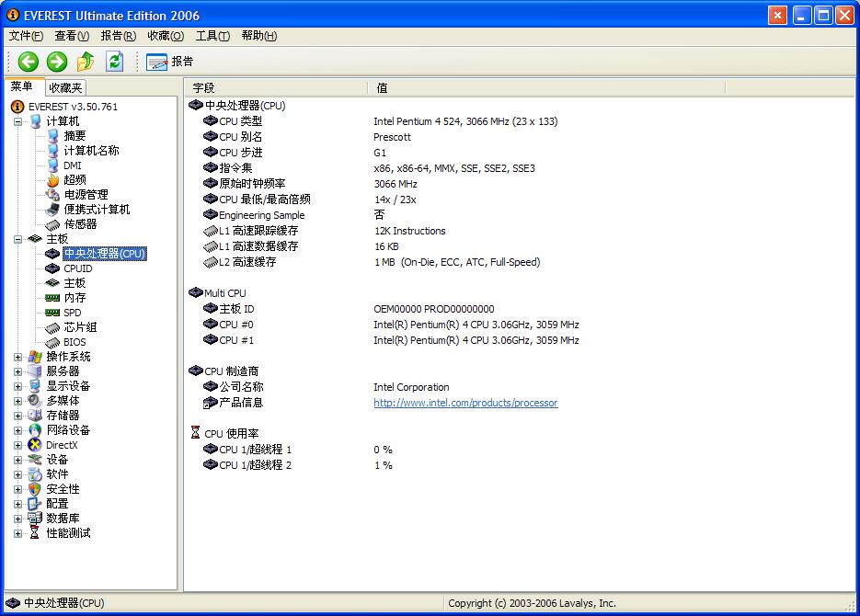Select the DMI tree icon
This screenshot has width=860, height=616.
tap(52, 165)
